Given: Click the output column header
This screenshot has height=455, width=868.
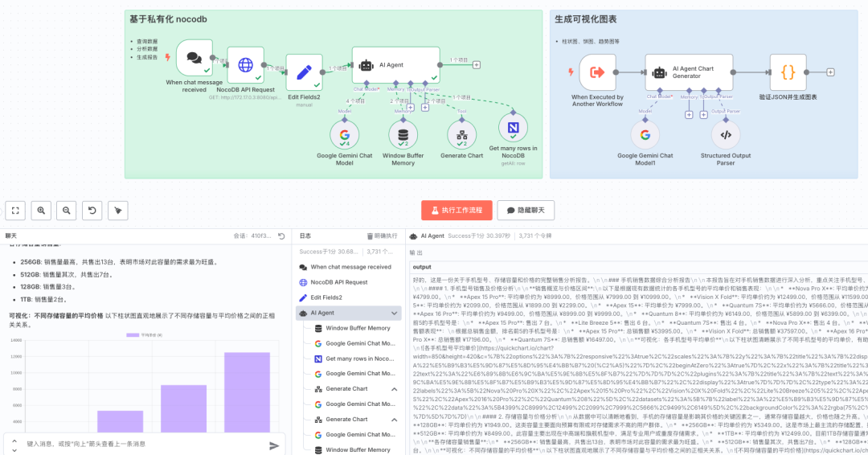Looking at the screenshot, I should [422, 267].
